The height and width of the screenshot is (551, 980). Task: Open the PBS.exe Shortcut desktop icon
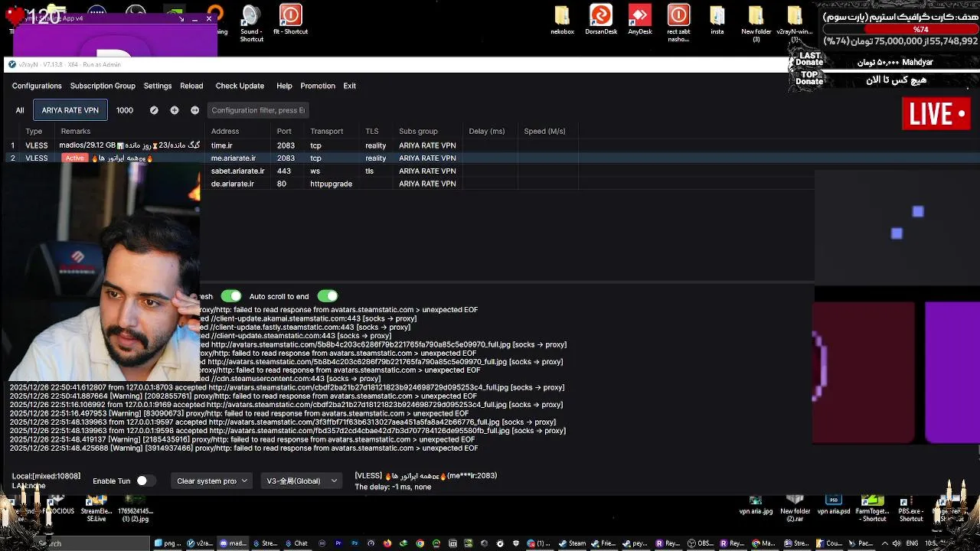(x=911, y=508)
